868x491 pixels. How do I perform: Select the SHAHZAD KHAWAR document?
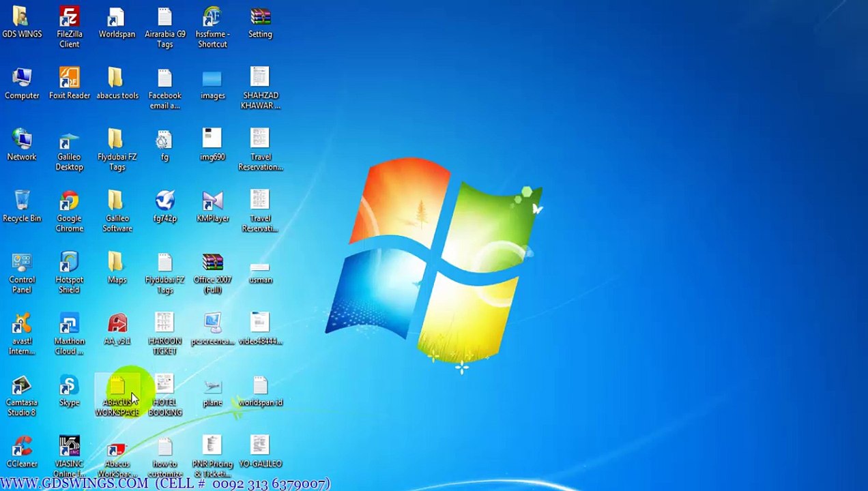click(x=260, y=89)
